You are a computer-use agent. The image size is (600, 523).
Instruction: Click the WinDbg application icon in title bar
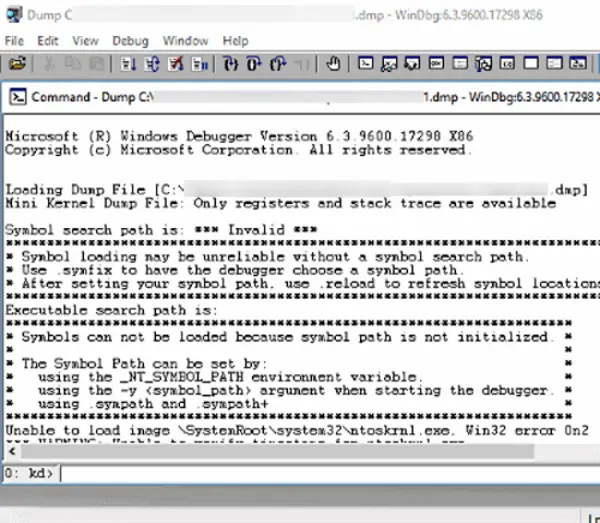tap(14, 15)
